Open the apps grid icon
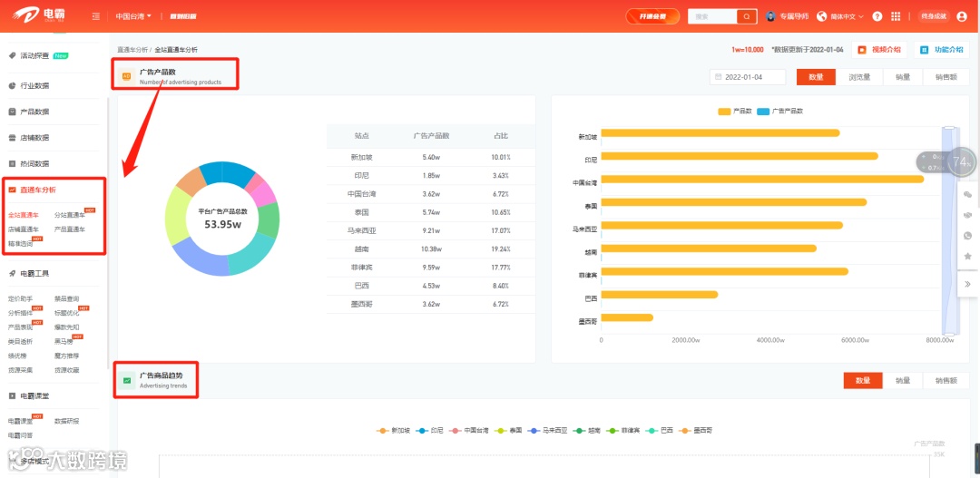980x478 pixels. coord(896,16)
